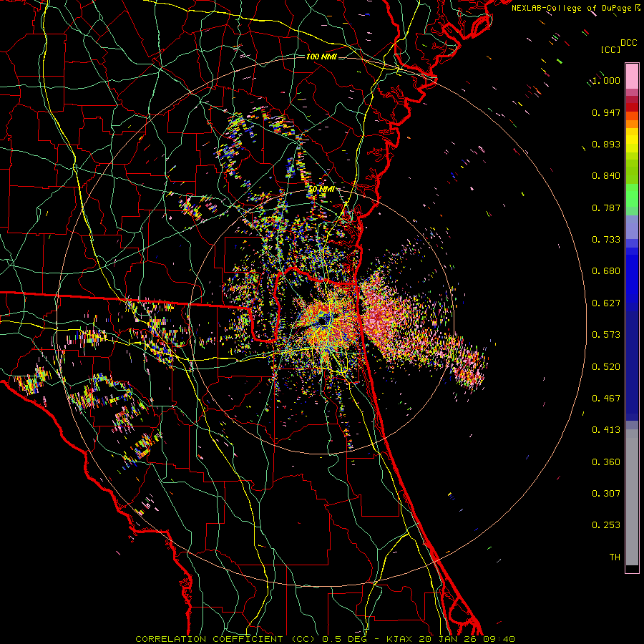Screen dimensions: 644x644
Task: Click the 1.000 legend value
Action: (606, 80)
